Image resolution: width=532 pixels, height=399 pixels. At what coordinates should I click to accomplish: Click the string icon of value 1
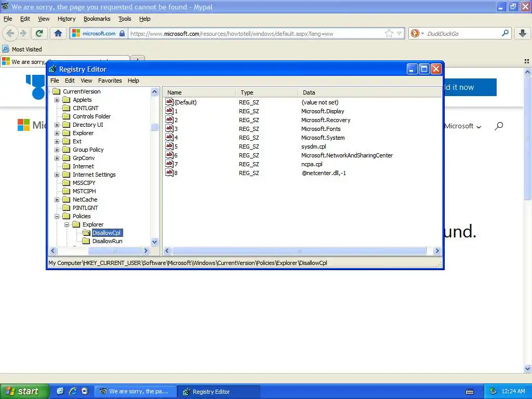pyautogui.click(x=169, y=111)
